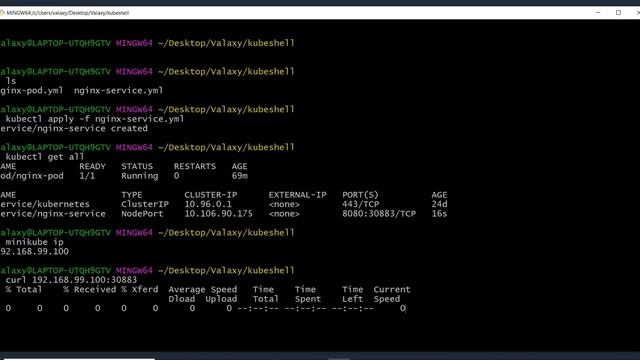Click the 'kubectl apply -f nginx-service.yml' command

[x=95, y=119]
